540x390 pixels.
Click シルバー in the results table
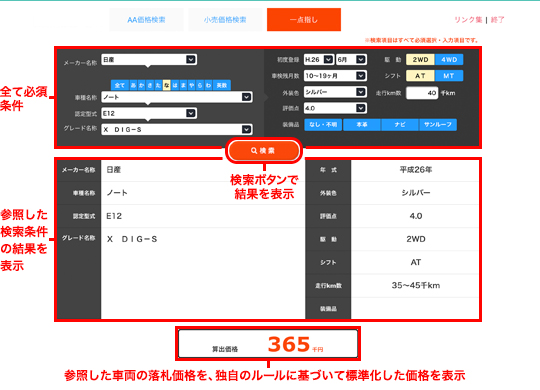pos(415,193)
